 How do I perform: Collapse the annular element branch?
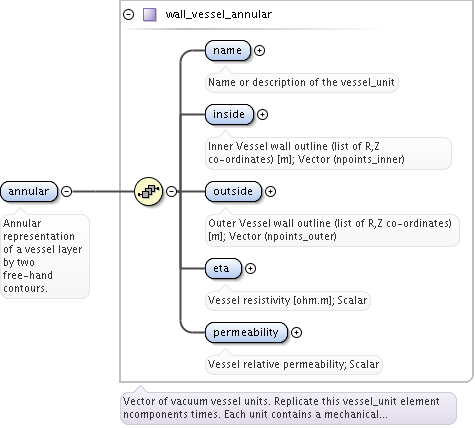click(x=67, y=191)
